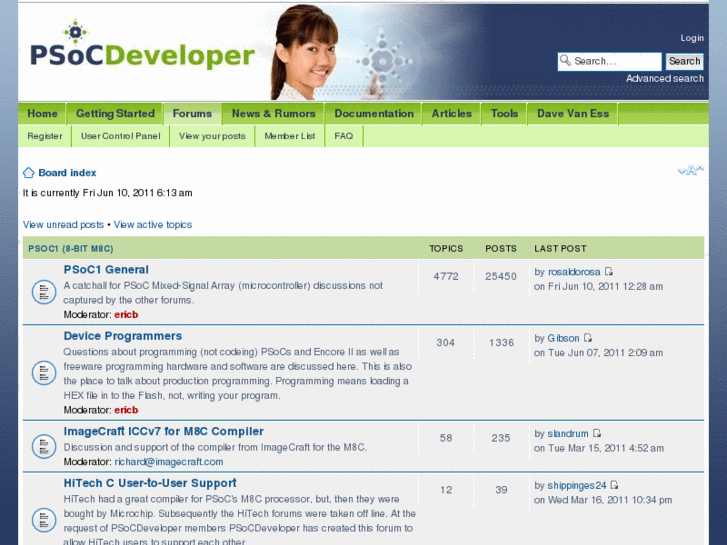Click the PSoC1 General forum icon

43,292
